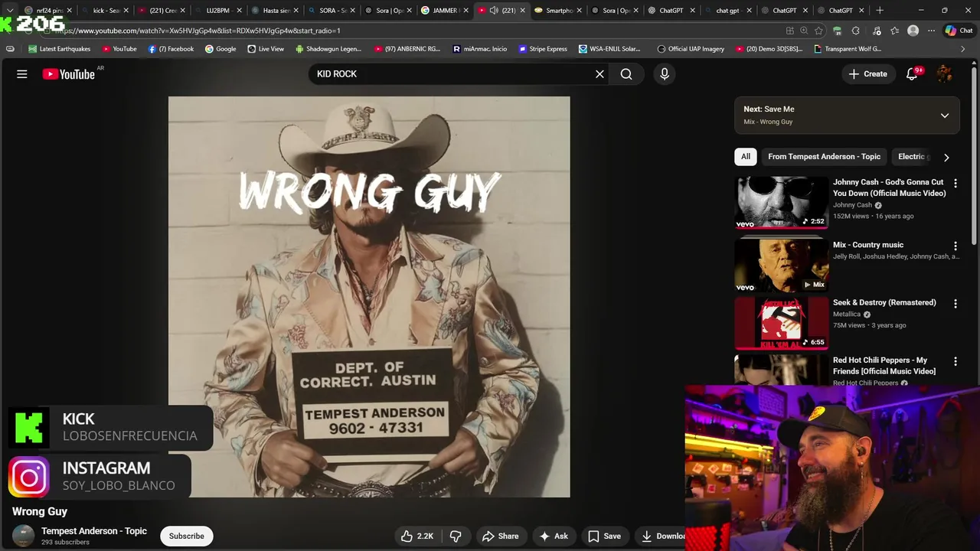Add page to favorites with star icon

point(819,31)
